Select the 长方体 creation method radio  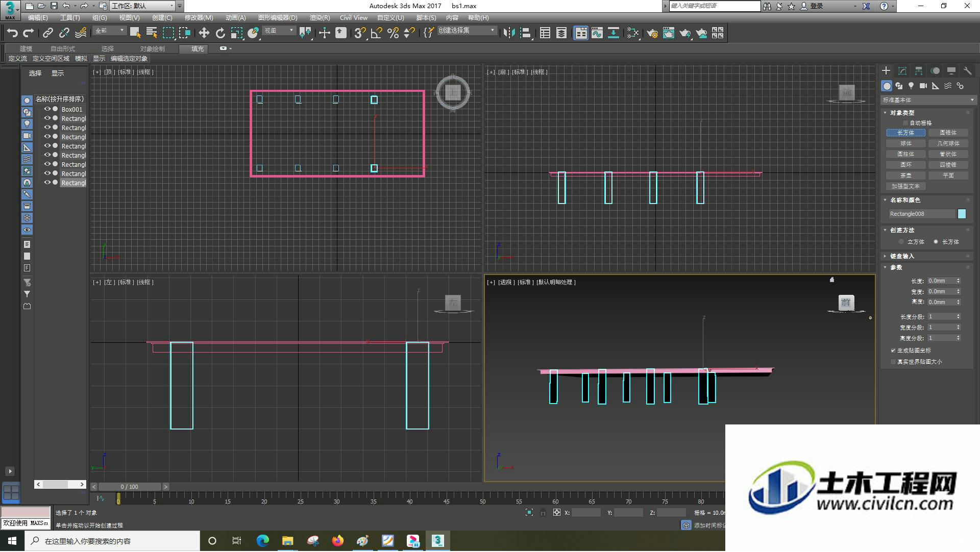click(936, 242)
